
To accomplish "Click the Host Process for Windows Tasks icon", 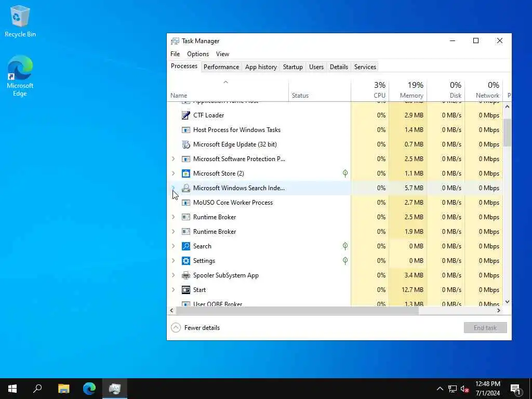I will [x=185, y=130].
